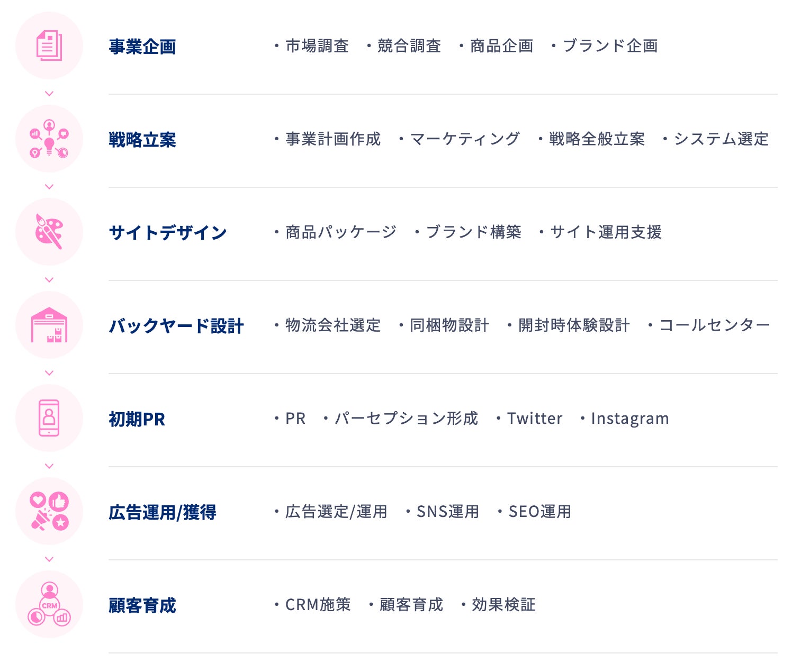Click the Twitter item in 初期PR row
810x672 pixels.
pos(535,419)
